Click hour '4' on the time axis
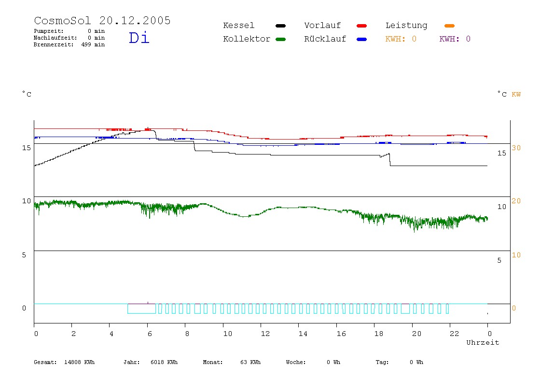The width and height of the screenshot is (554, 392). pyautogui.click(x=111, y=334)
